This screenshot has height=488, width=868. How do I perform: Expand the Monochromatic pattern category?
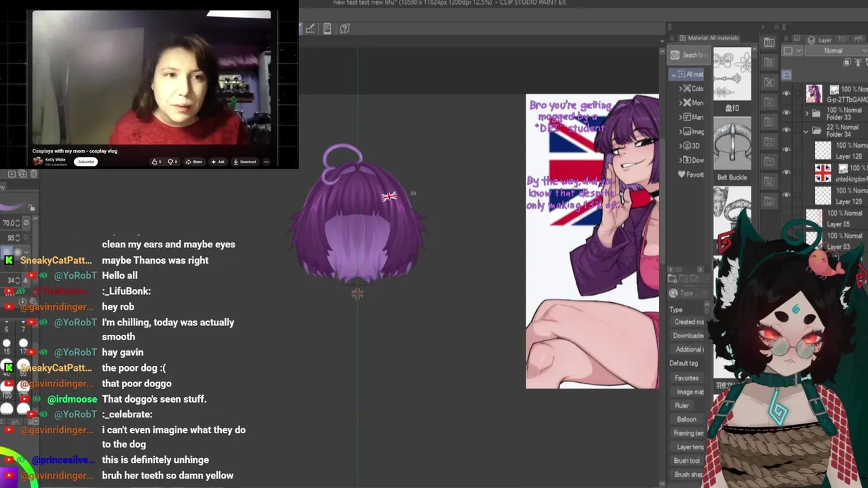pyautogui.click(x=681, y=103)
